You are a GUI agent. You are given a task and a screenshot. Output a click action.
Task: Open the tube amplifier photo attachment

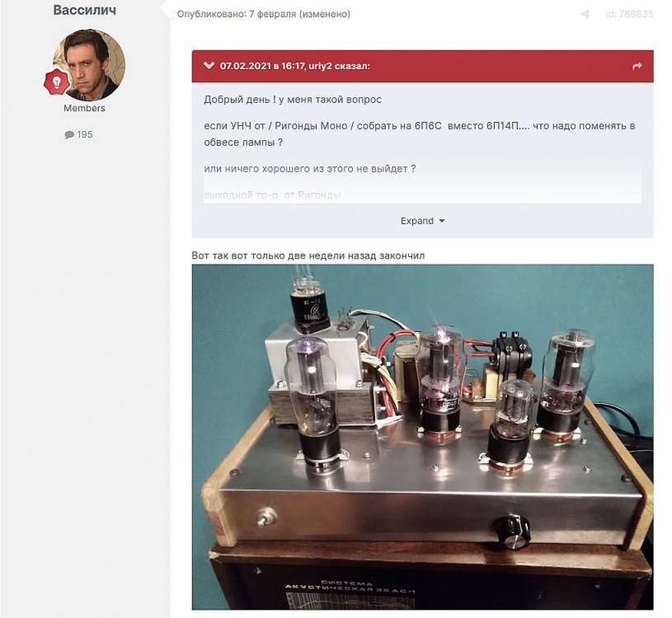pyautogui.click(x=422, y=437)
